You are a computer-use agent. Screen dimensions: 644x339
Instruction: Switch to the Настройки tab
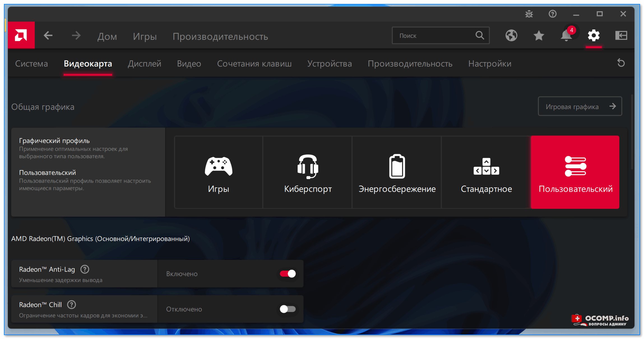[x=490, y=64]
